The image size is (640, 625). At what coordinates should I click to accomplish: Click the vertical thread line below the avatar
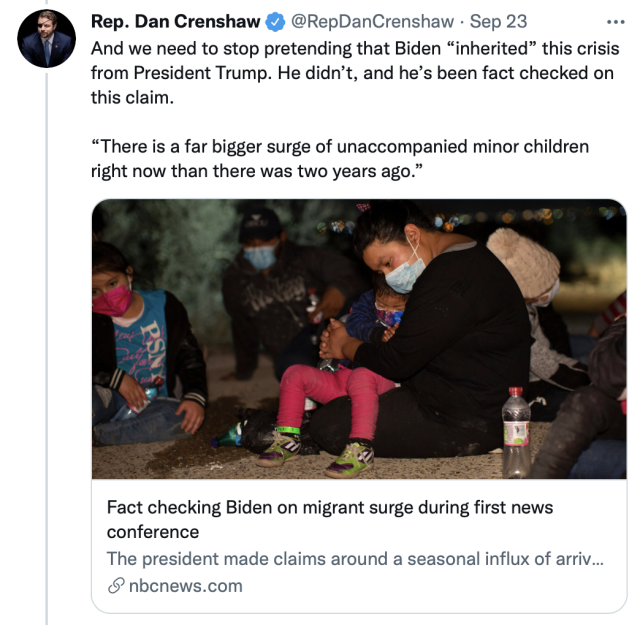[46, 350]
